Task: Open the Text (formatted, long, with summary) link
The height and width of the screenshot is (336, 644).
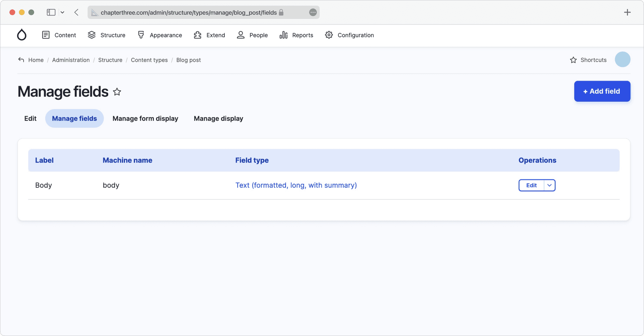Action: (296, 185)
